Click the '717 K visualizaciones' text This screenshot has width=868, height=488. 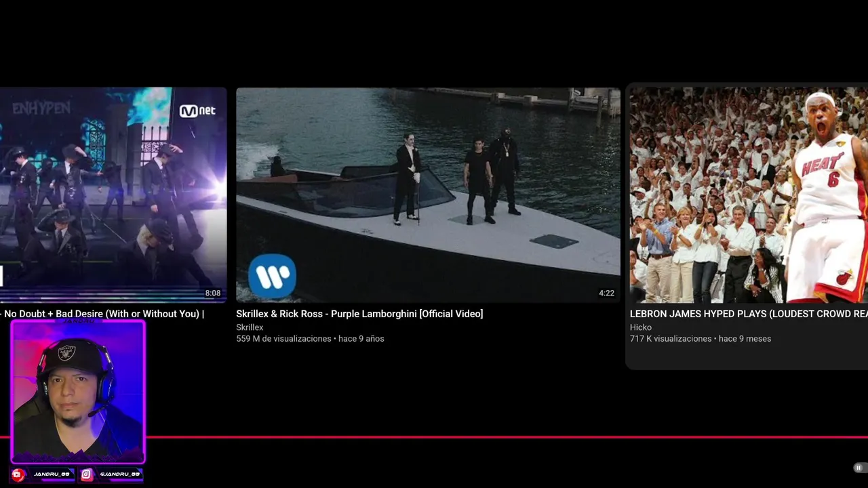tap(671, 339)
